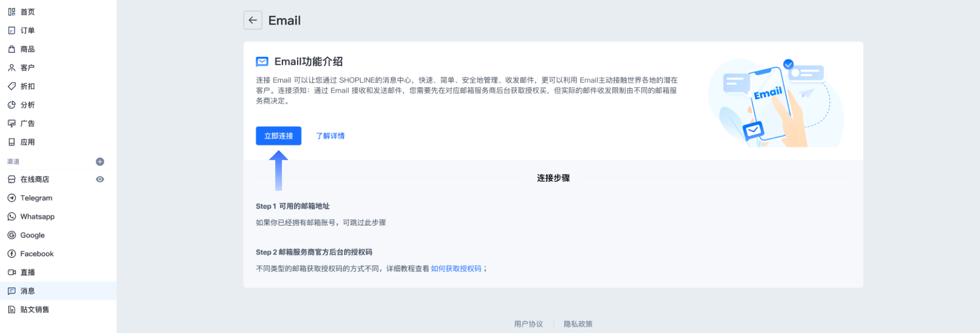Click the Email功能介绍 heading
980x333 pixels.
(x=308, y=62)
